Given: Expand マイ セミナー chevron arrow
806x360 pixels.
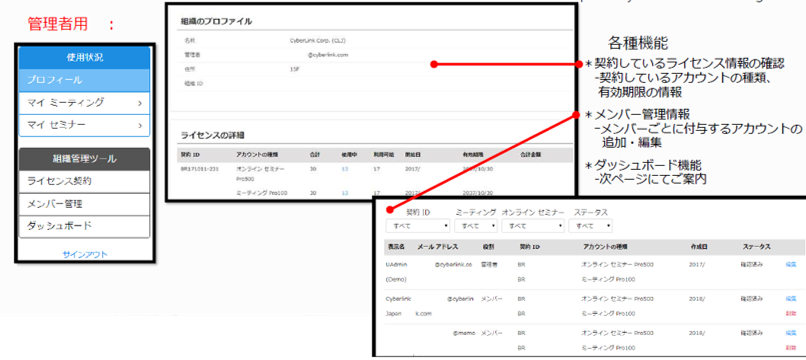Looking at the screenshot, I should [140, 125].
